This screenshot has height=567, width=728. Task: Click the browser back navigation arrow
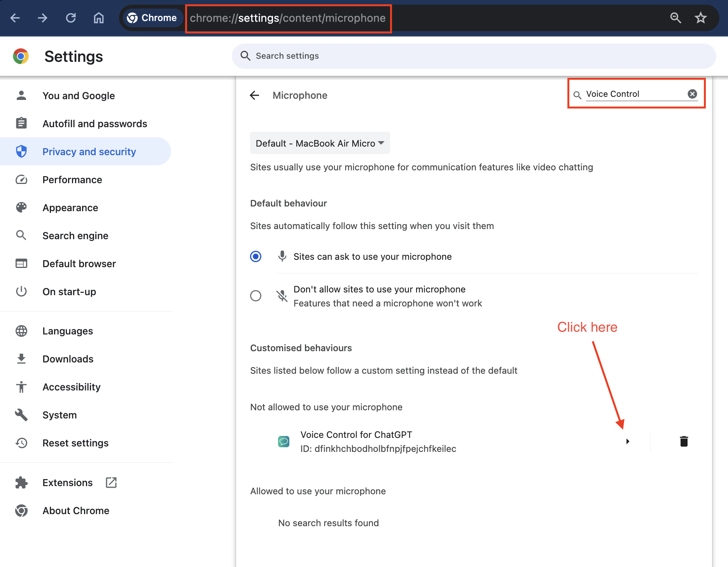point(15,18)
